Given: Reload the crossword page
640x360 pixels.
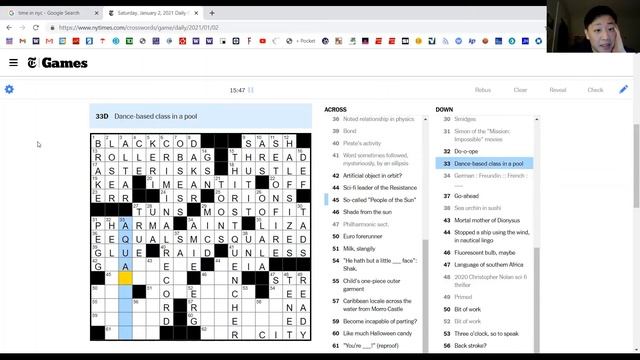Looking at the screenshot, I should [36, 27].
